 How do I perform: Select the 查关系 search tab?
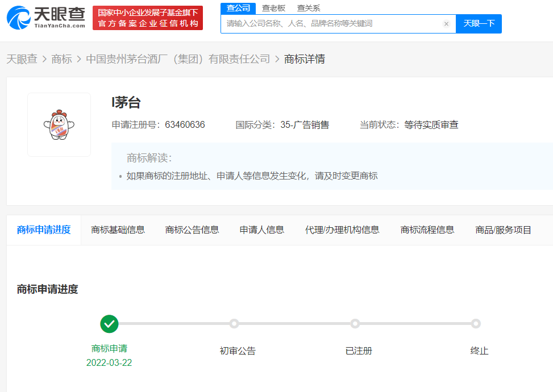(309, 8)
